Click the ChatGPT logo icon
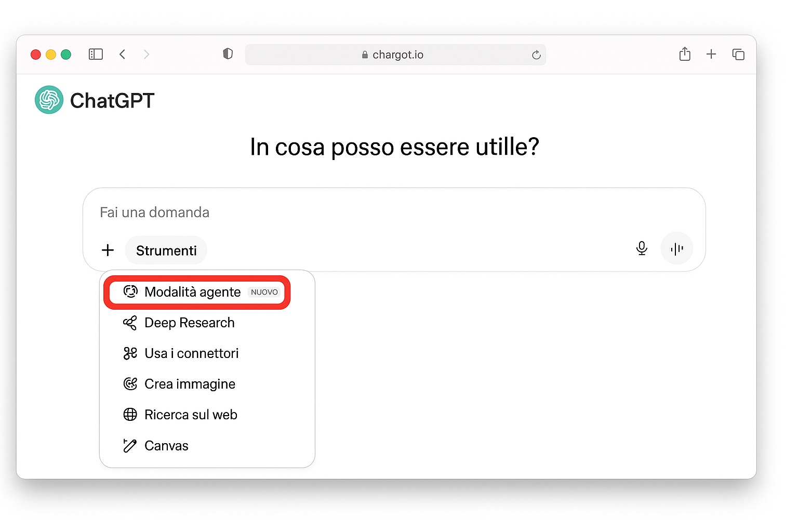This screenshot has height=532, width=798. tap(49, 100)
